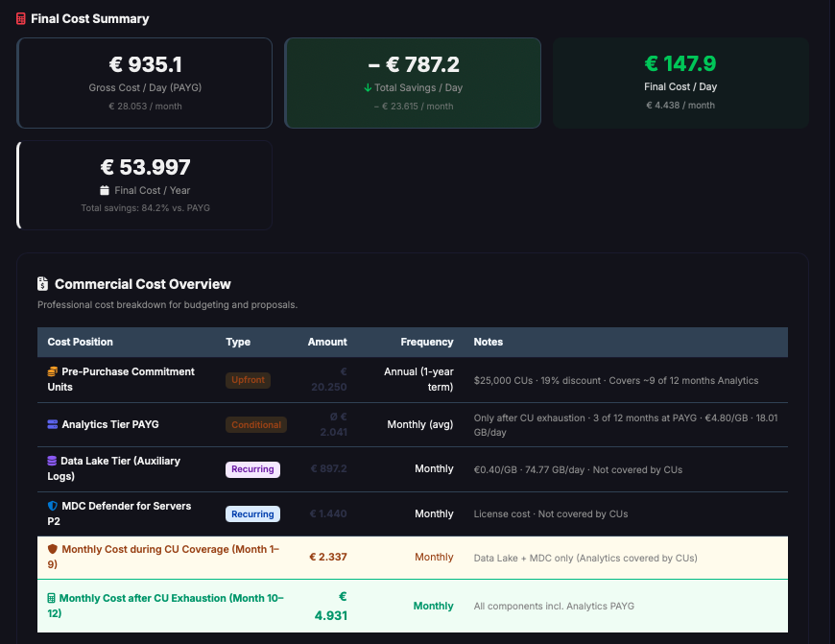Click the database icon on the Data Lake Tier row

[x=51, y=462]
